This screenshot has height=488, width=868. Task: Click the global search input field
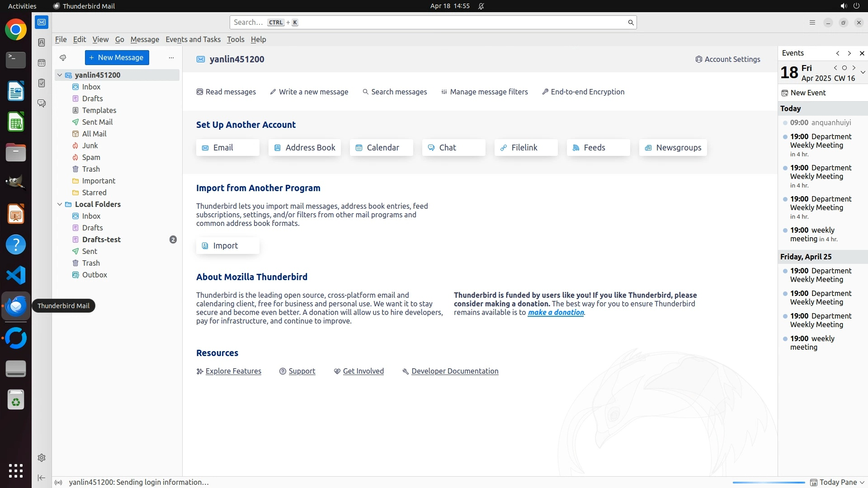click(429, 23)
